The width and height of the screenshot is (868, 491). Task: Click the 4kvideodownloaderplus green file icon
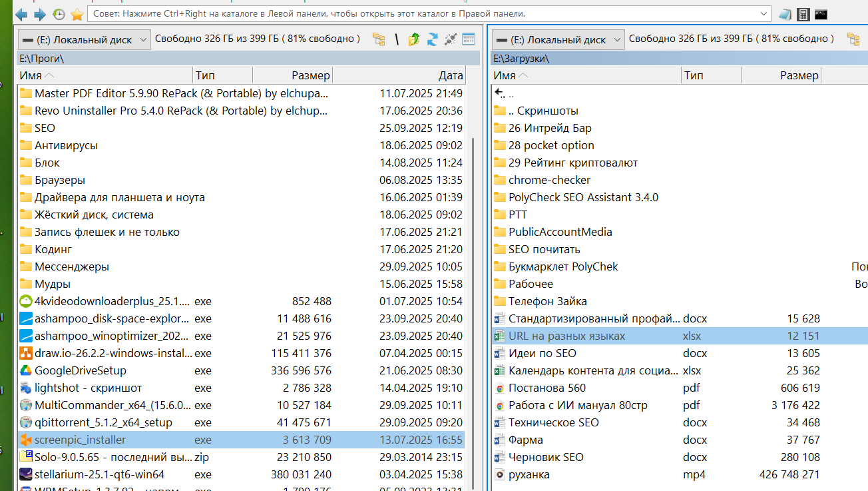click(26, 301)
